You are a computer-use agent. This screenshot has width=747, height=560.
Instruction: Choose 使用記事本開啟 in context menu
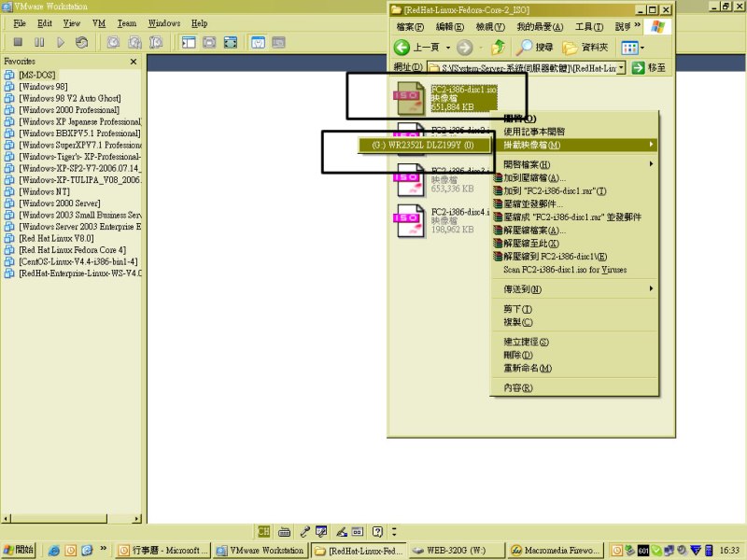[574, 132]
